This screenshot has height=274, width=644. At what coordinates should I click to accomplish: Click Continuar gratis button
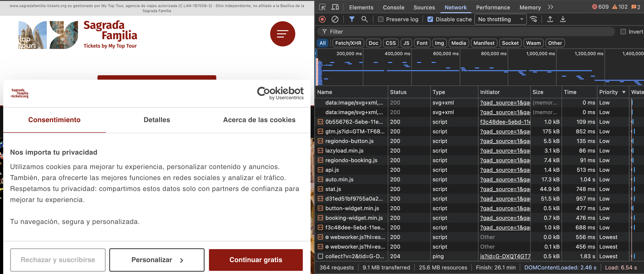256,260
